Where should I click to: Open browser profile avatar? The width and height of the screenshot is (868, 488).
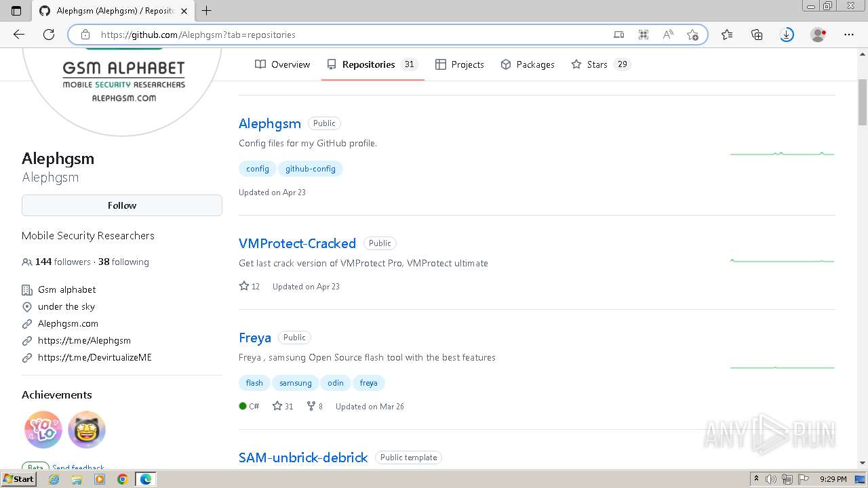pos(818,35)
